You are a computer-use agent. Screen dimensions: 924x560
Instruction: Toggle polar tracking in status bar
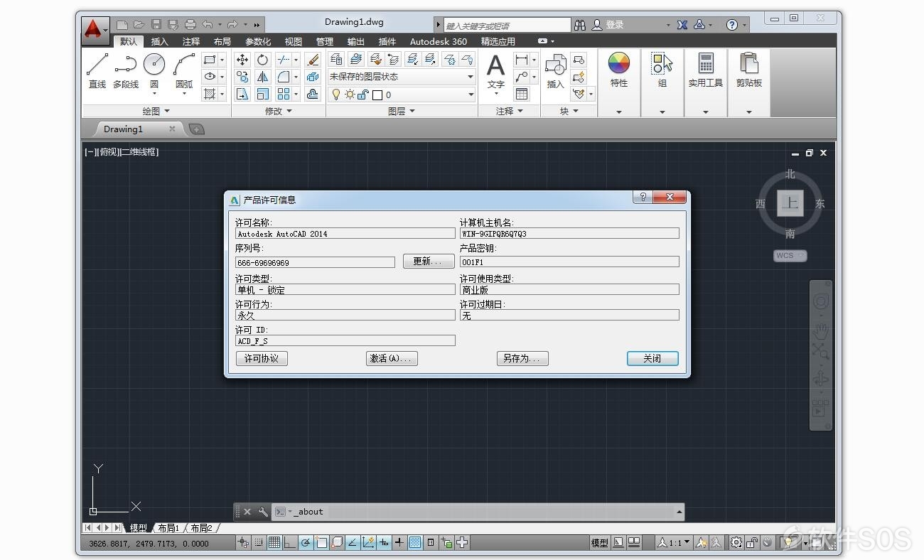click(306, 543)
